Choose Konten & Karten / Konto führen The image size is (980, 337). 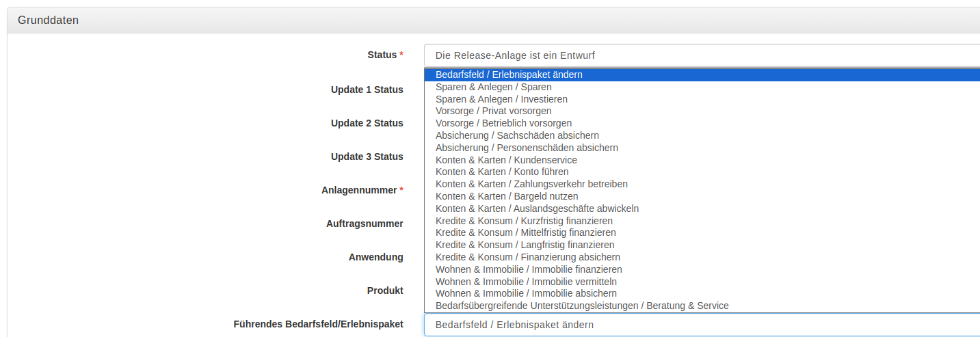click(x=702, y=172)
